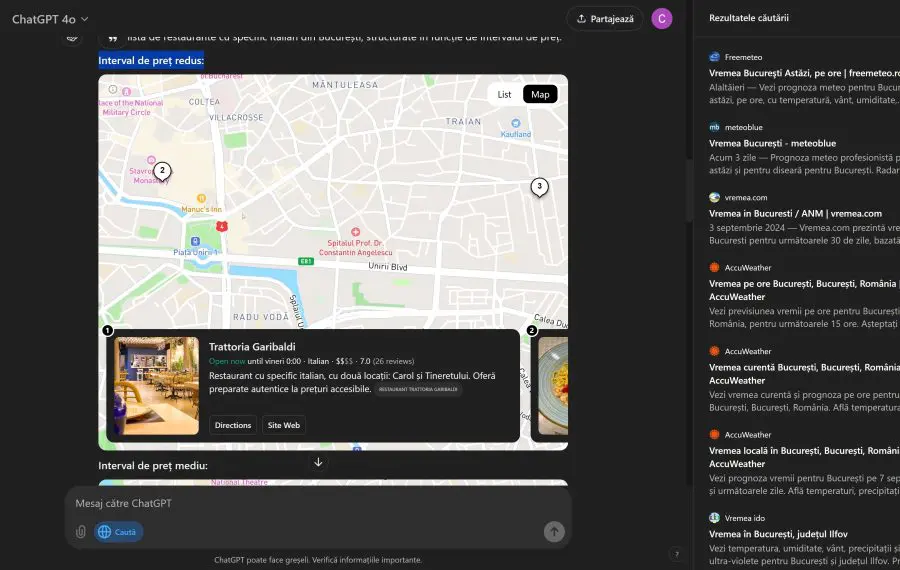
Task: Open Trattoria Garibaldi restaurant photo
Action: (156, 386)
